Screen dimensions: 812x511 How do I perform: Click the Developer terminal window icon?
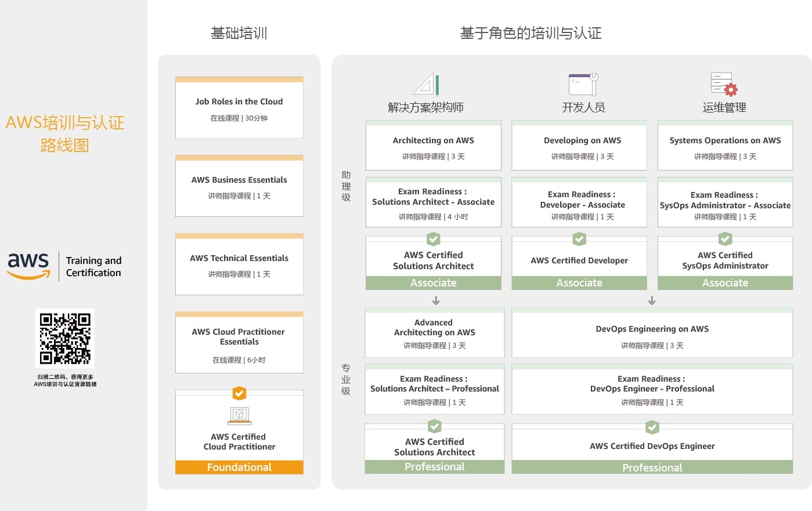[583, 84]
